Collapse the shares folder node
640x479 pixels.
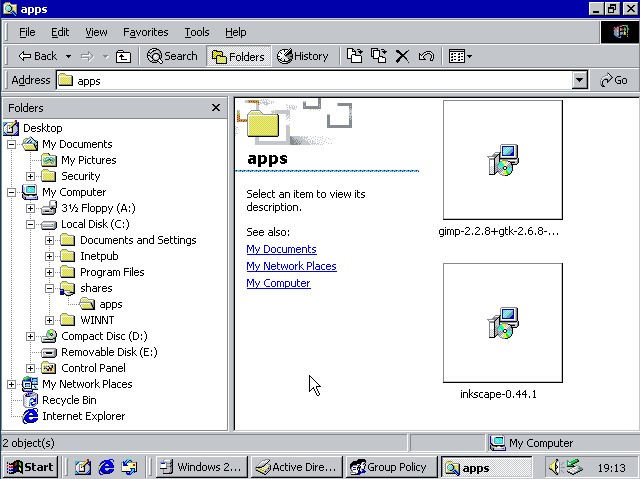(49, 288)
